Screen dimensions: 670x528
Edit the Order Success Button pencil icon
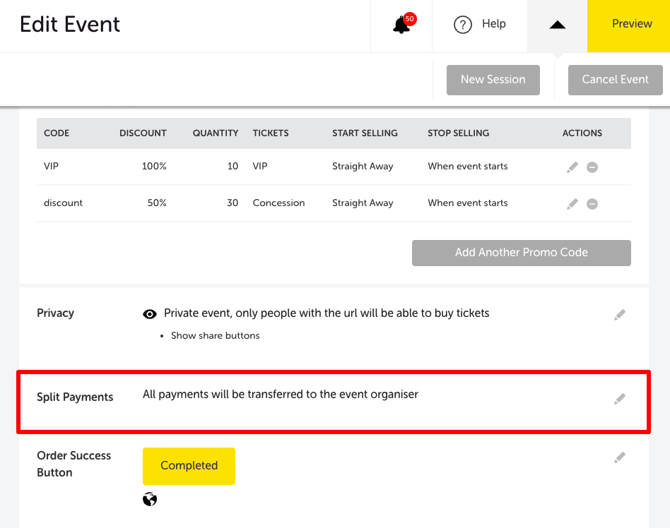point(620,458)
